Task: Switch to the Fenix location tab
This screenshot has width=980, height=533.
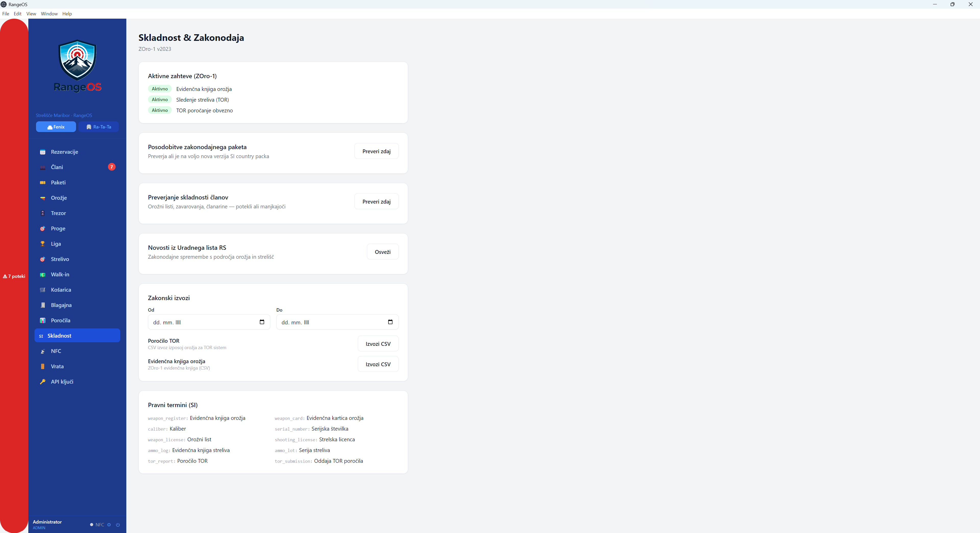Action: pos(56,127)
